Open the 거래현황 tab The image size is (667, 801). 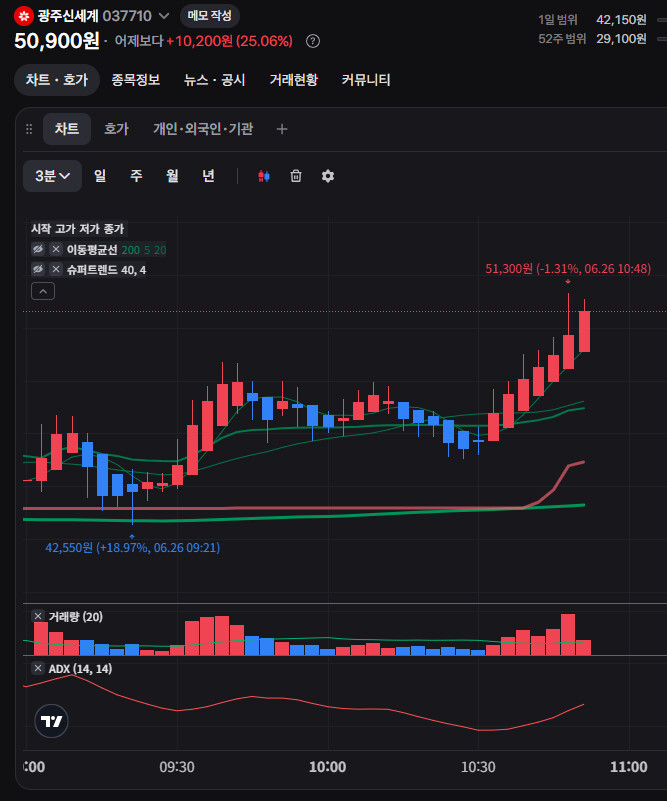click(x=294, y=80)
